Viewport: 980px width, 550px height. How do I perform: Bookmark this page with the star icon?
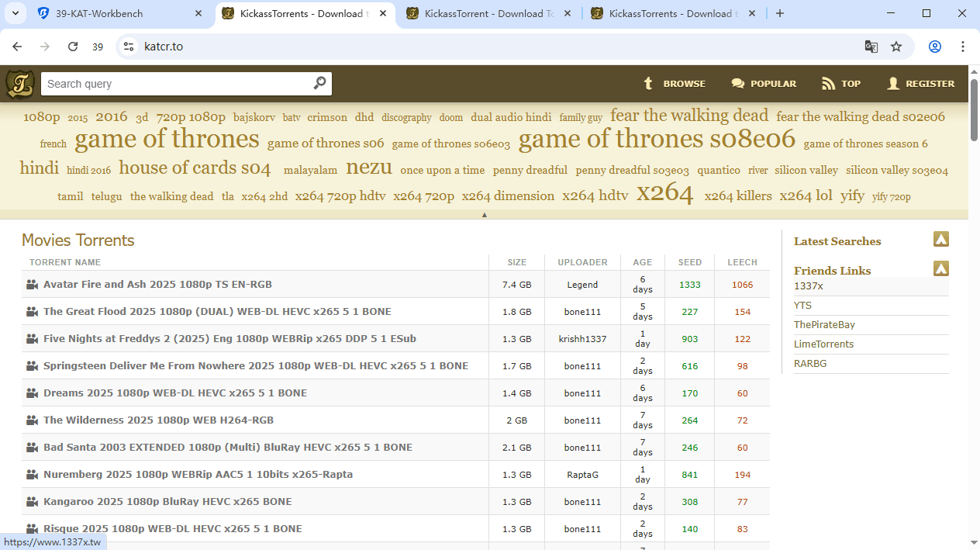pos(896,47)
